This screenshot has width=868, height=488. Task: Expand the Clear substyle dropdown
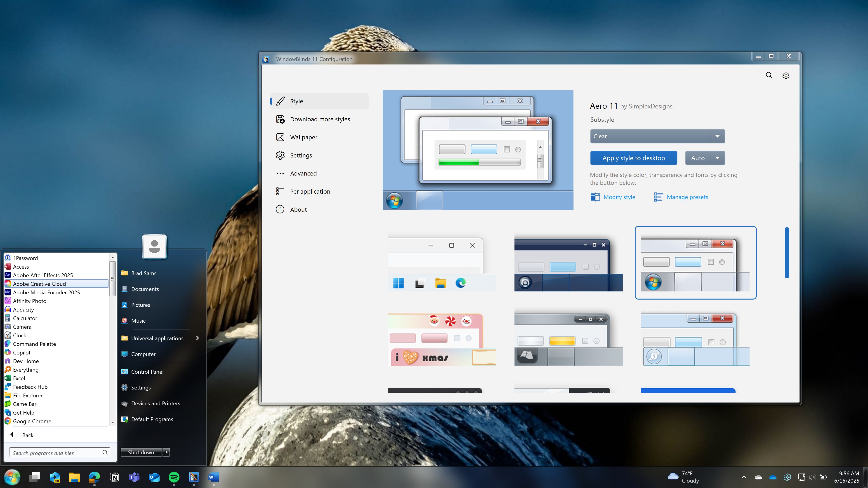coord(657,136)
